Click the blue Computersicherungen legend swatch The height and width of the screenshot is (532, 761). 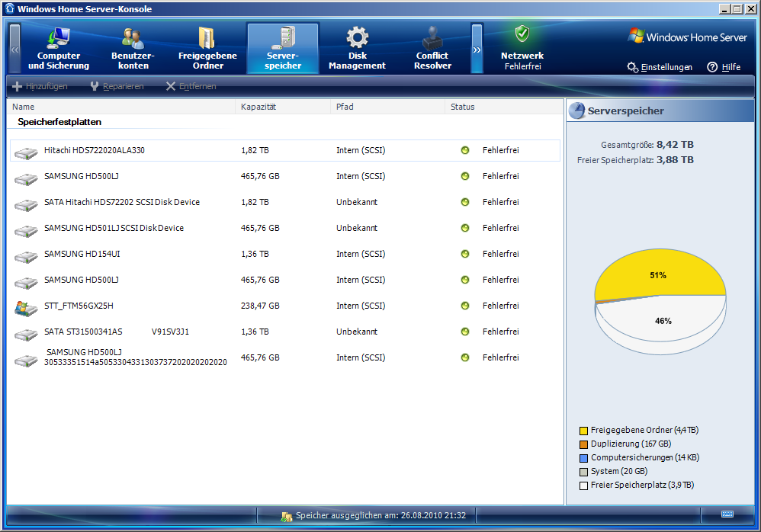584,458
